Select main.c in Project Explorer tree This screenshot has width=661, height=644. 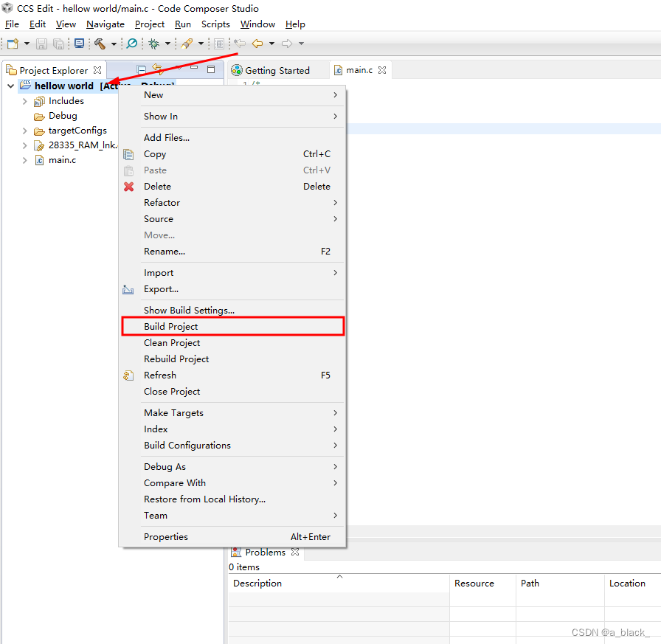pyautogui.click(x=63, y=160)
